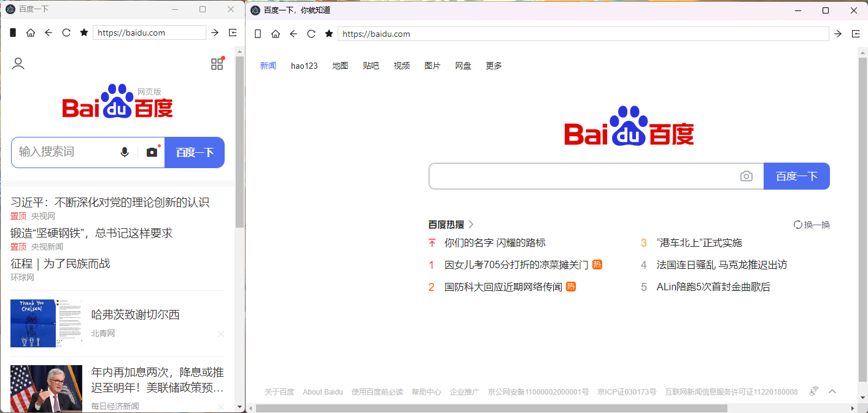This screenshot has width=868, height=413.
Task: Activate the voice search microphone icon
Action: click(125, 152)
